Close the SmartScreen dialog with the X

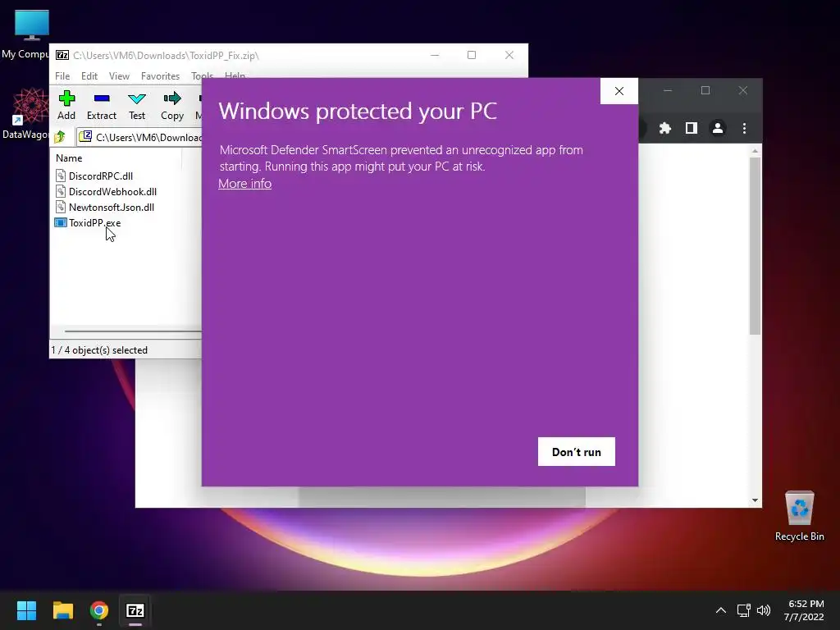(619, 91)
